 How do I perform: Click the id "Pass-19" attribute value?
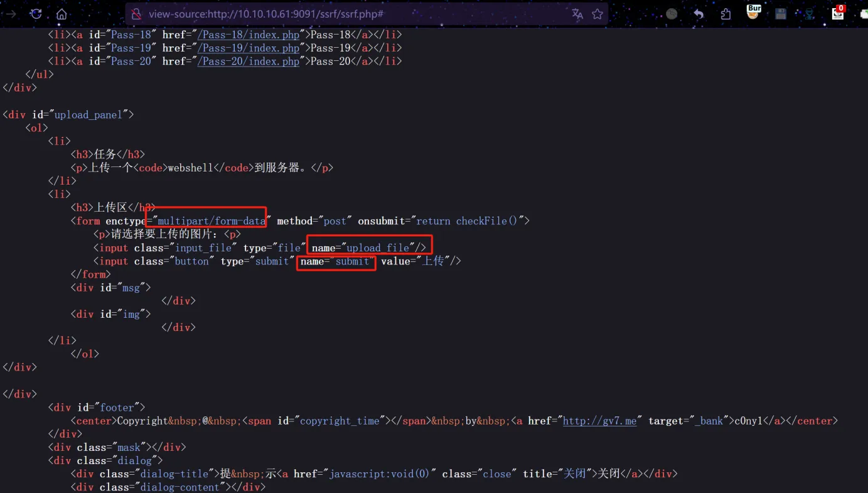click(131, 48)
